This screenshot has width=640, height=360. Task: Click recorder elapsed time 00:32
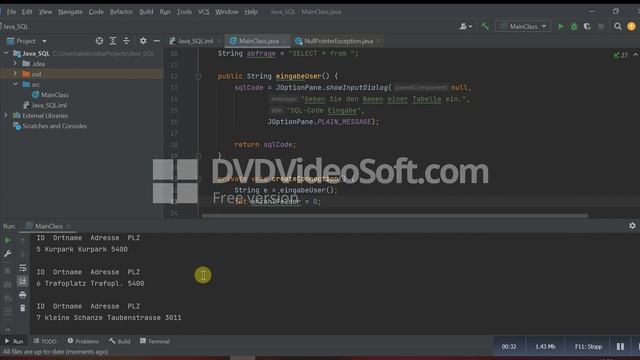click(509, 347)
